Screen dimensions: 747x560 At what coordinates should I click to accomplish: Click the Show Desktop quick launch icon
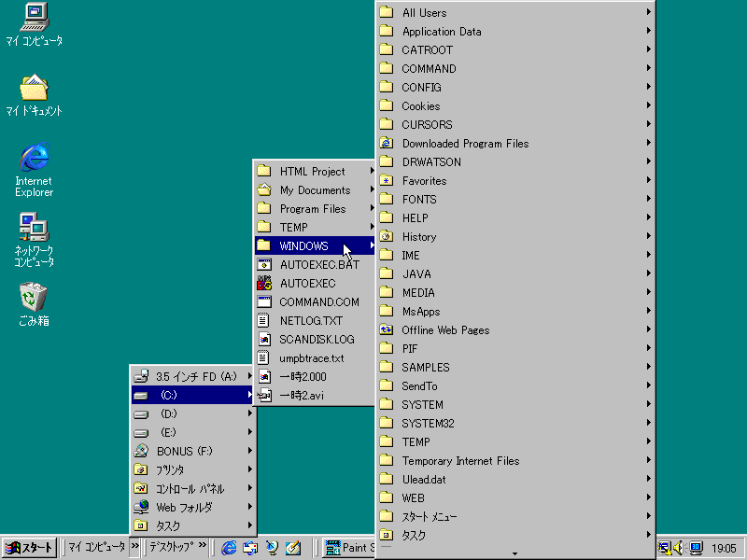tap(272, 548)
